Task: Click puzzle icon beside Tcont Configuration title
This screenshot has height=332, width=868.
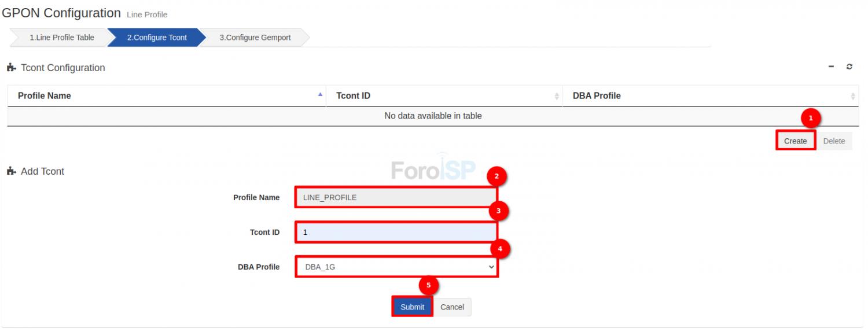Action: 12,68
